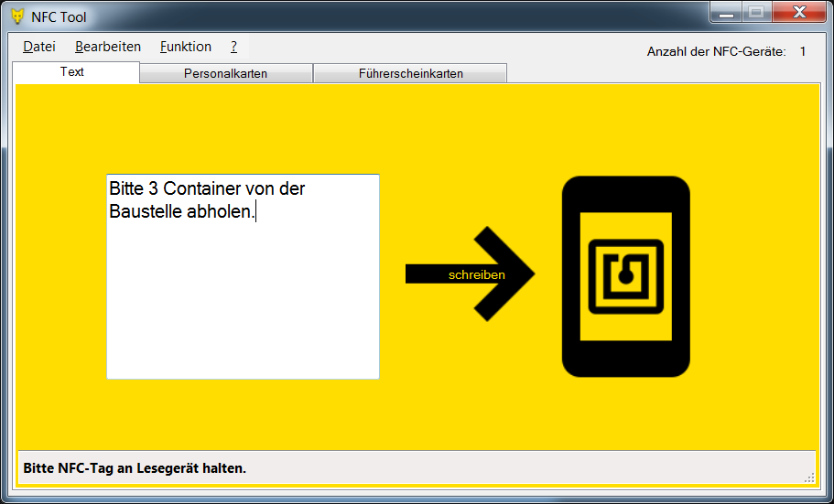
Task: Click the NFC device count value 1
Action: (x=803, y=51)
